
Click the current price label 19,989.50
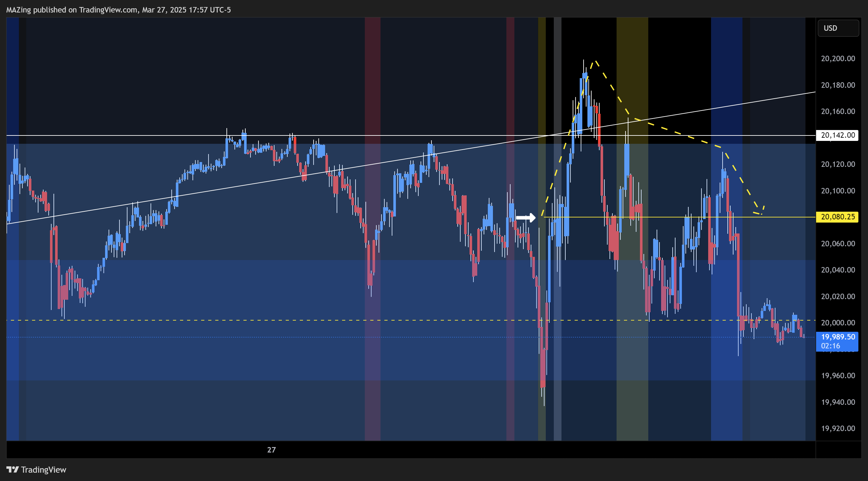838,337
